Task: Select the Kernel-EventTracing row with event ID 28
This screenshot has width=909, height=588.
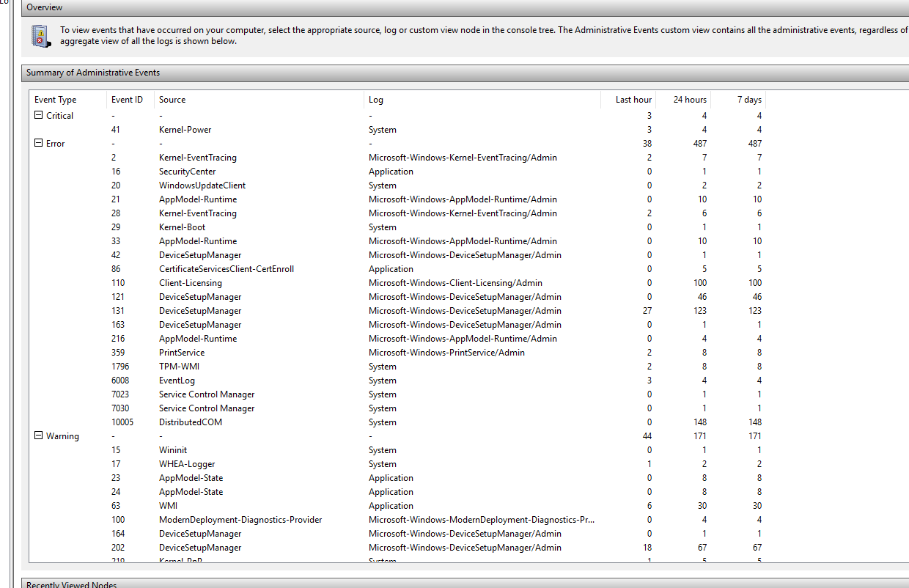Action: pos(399,213)
